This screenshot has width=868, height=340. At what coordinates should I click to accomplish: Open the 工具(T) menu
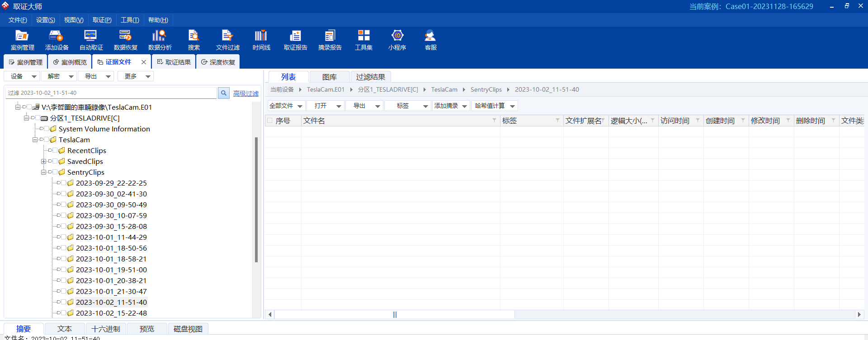[x=130, y=20]
